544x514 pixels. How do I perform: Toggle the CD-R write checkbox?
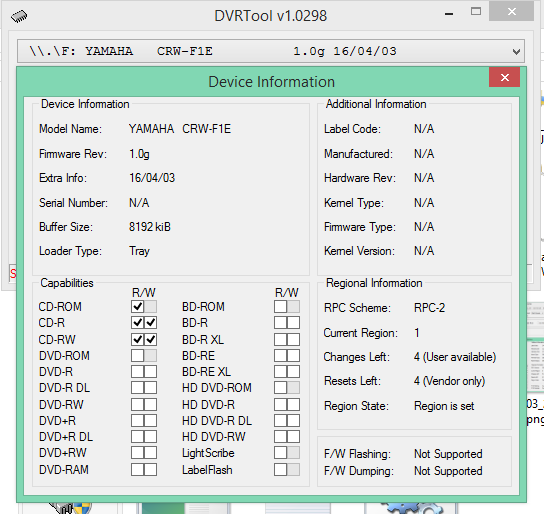click(151, 323)
